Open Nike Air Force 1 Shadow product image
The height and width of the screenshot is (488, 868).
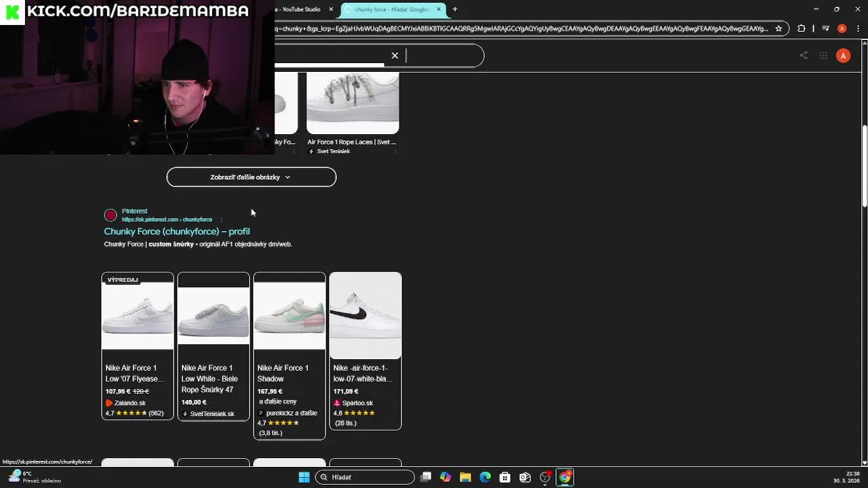click(290, 316)
